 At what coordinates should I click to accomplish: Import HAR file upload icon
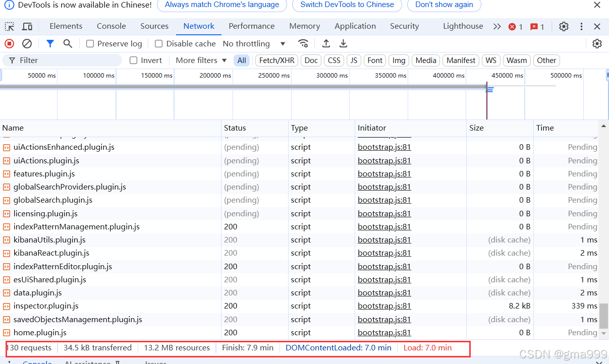point(326,44)
